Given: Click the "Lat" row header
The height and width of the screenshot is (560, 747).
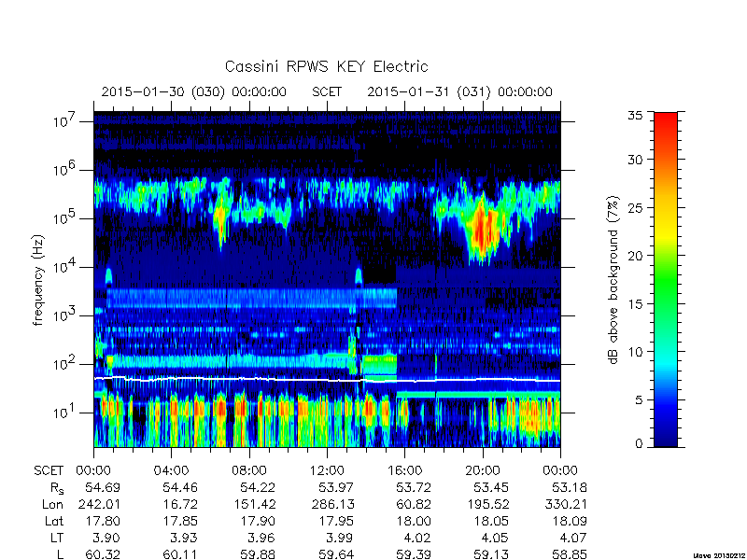Looking at the screenshot, I should [54, 521].
